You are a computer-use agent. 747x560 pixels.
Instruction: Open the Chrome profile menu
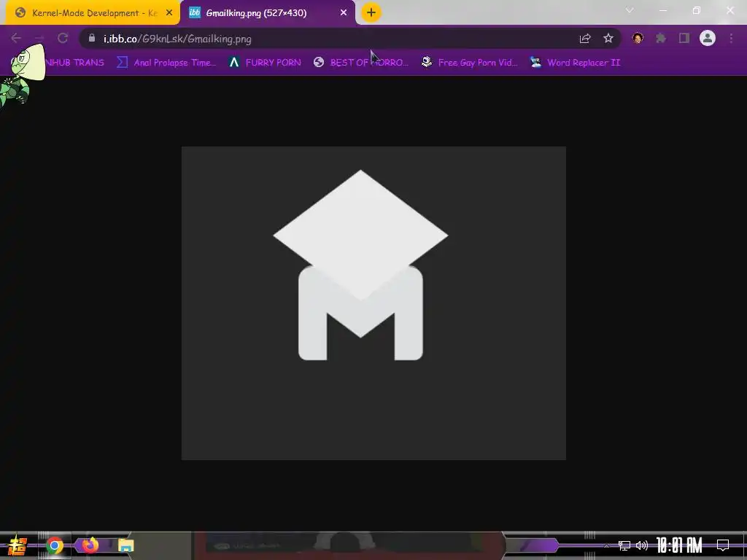click(708, 38)
